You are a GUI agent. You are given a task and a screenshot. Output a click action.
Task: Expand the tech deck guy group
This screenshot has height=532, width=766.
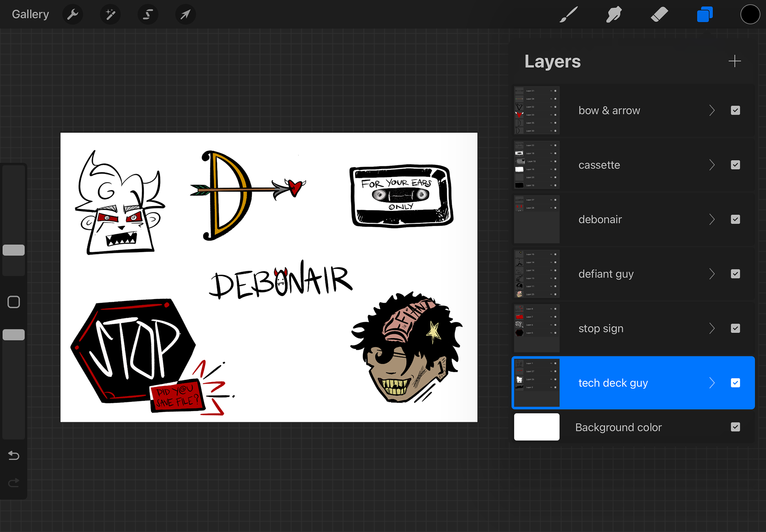coord(712,383)
